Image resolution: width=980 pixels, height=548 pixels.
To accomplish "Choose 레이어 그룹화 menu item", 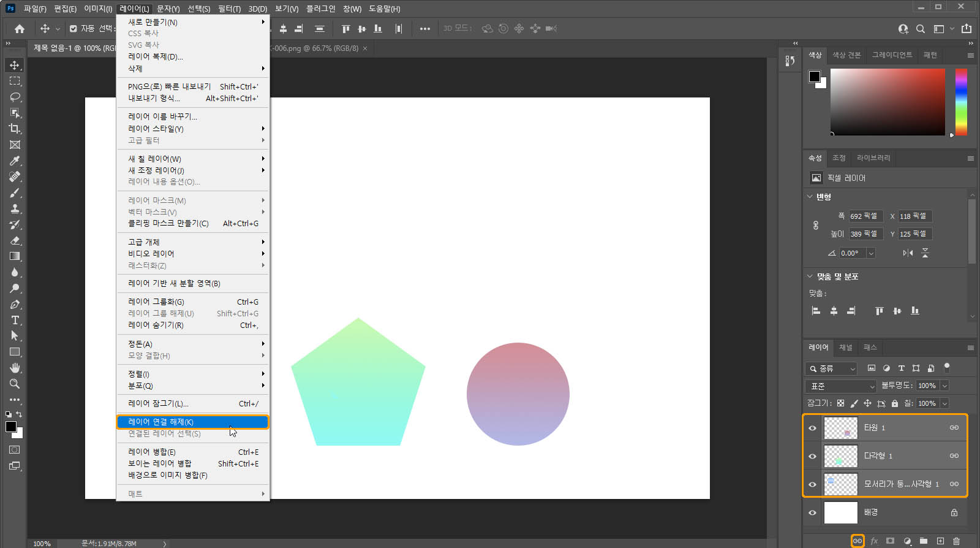I will pos(192,302).
